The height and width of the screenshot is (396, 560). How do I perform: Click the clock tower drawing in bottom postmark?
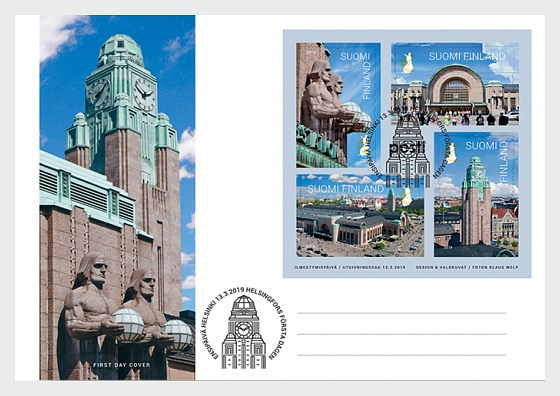click(x=244, y=332)
